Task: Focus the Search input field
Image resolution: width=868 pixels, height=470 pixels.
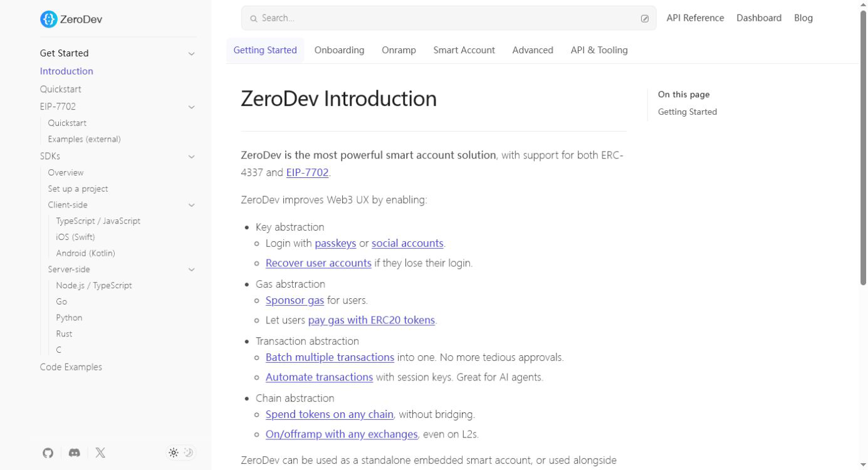Action: (449, 18)
